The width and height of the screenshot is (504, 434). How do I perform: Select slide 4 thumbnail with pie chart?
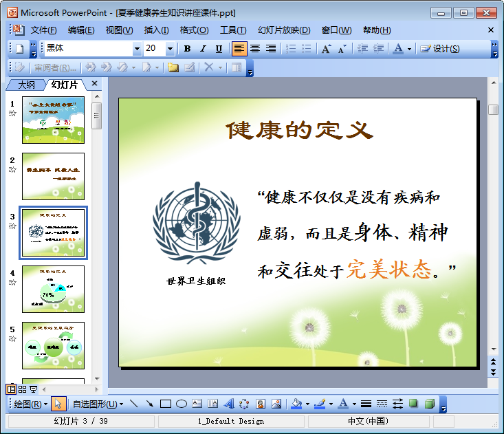point(54,289)
